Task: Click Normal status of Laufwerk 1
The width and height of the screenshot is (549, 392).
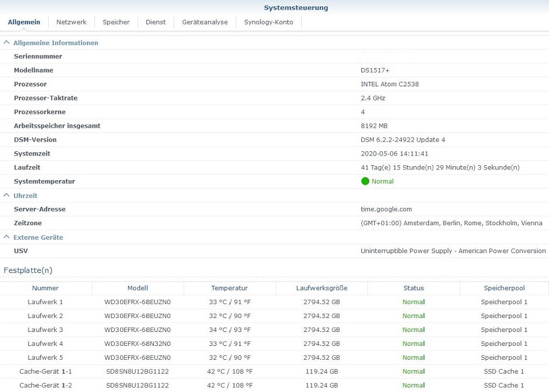Action: (413, 301)
